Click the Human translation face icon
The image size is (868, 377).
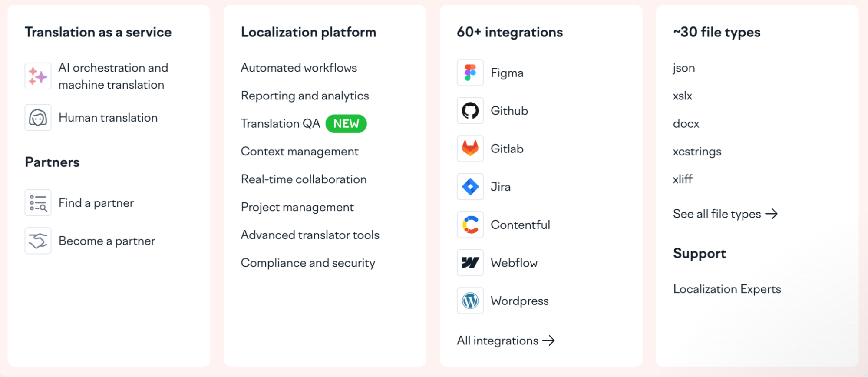click(38, 117)
